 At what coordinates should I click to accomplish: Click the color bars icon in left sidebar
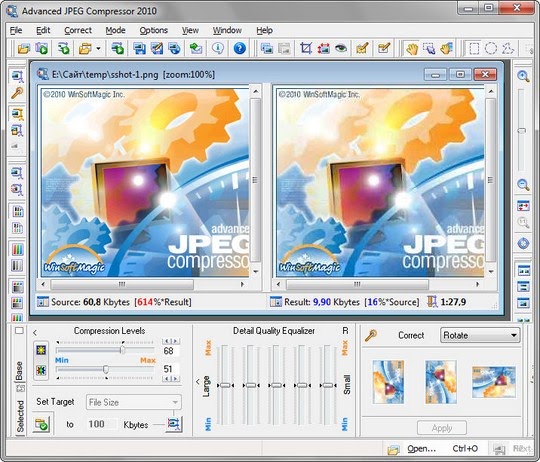pos(17,249)
